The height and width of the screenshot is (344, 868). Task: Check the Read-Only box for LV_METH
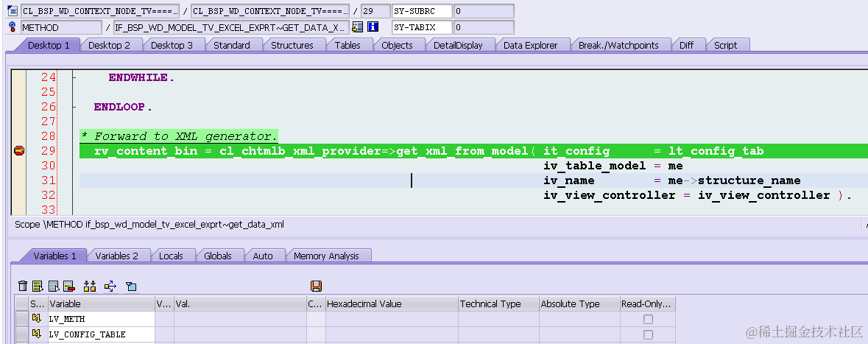click(x=648, y=319)
